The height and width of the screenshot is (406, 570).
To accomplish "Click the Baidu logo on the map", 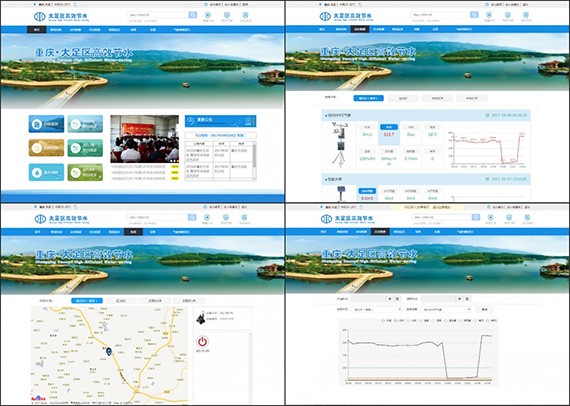I will click(38, 398).
